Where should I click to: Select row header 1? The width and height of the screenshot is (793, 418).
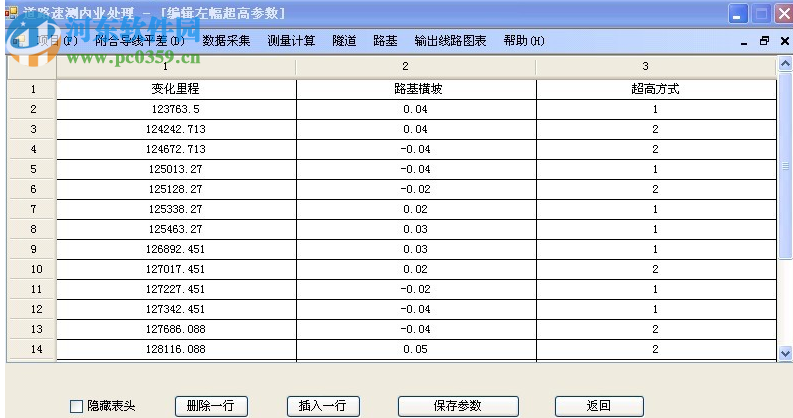pyautogui.click(x=32, y=89)
